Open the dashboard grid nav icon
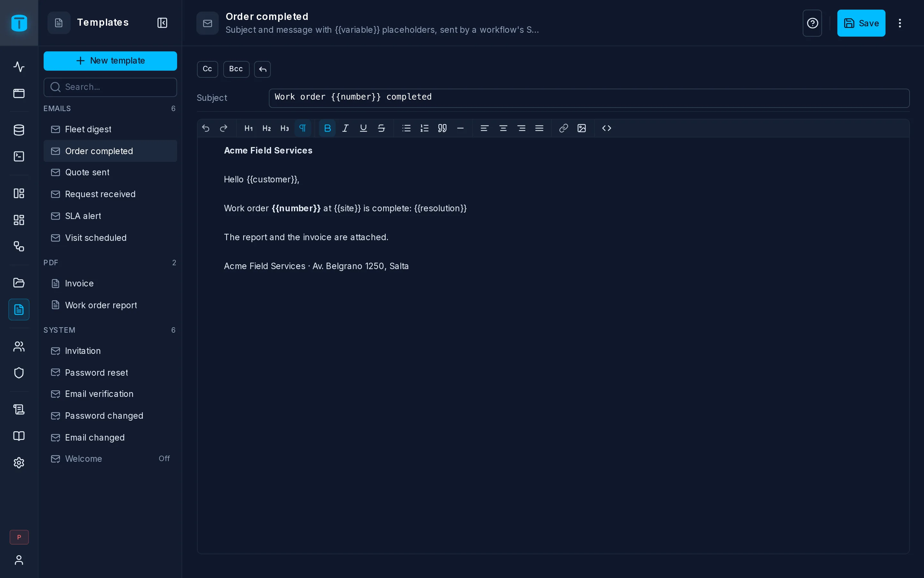Screen dimensions: 924x578 [x=19, y=220]
